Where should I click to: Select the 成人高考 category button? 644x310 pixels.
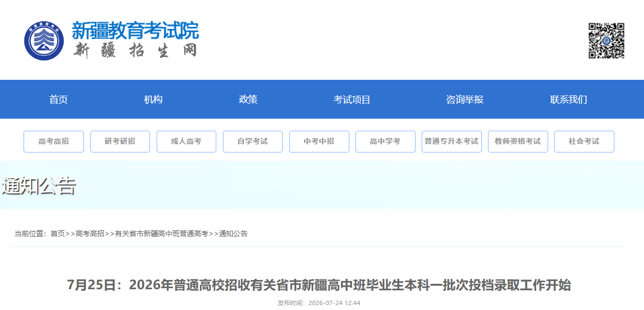(x=186, y=142)
